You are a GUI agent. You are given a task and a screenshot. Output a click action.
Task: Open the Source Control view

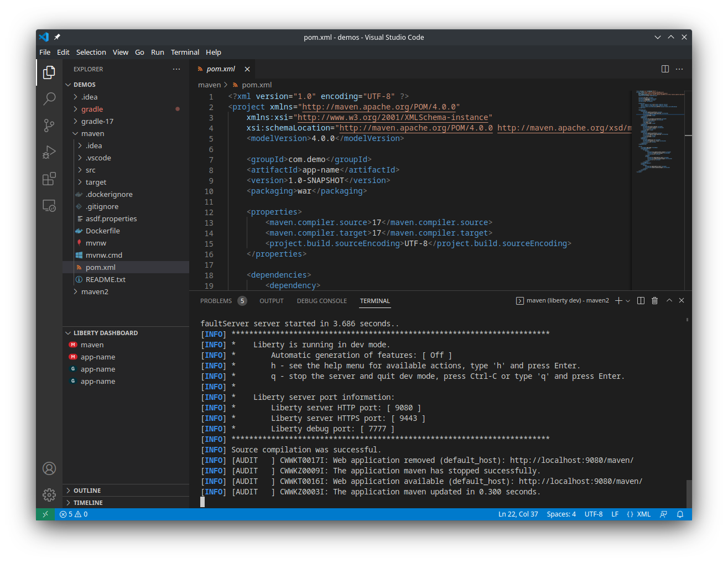tap(49, 126)
